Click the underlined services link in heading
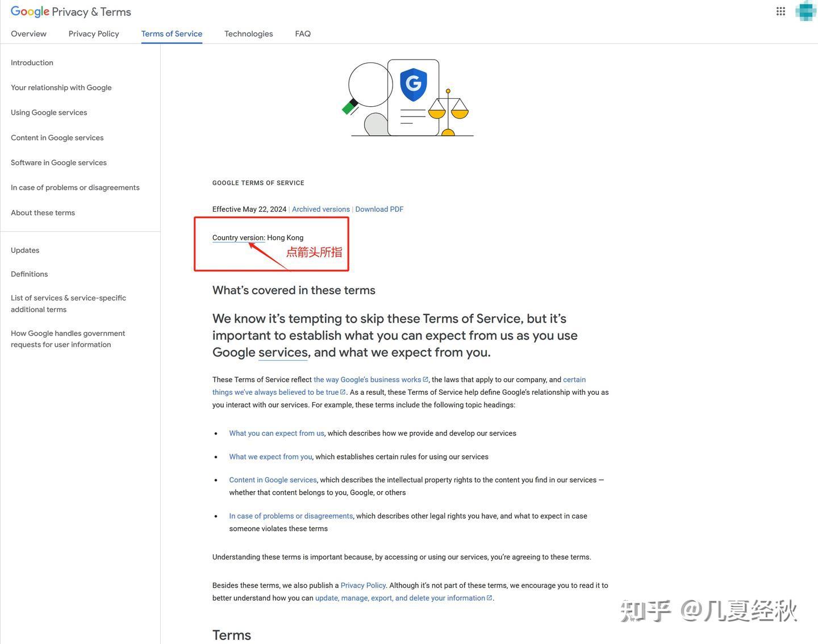The image size is (818, 644). click(283, 352)
